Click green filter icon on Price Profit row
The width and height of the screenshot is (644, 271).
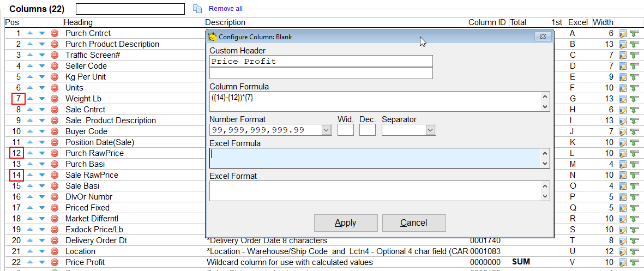[x=635, y=262]
